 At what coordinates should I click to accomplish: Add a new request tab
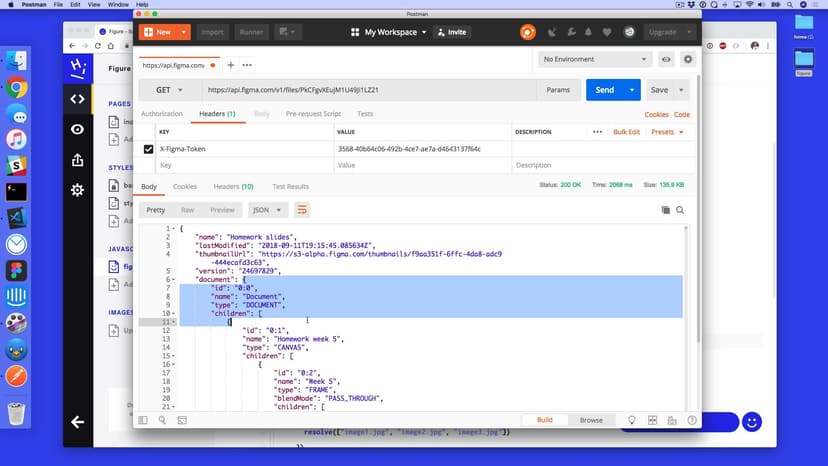pos(231,65)
